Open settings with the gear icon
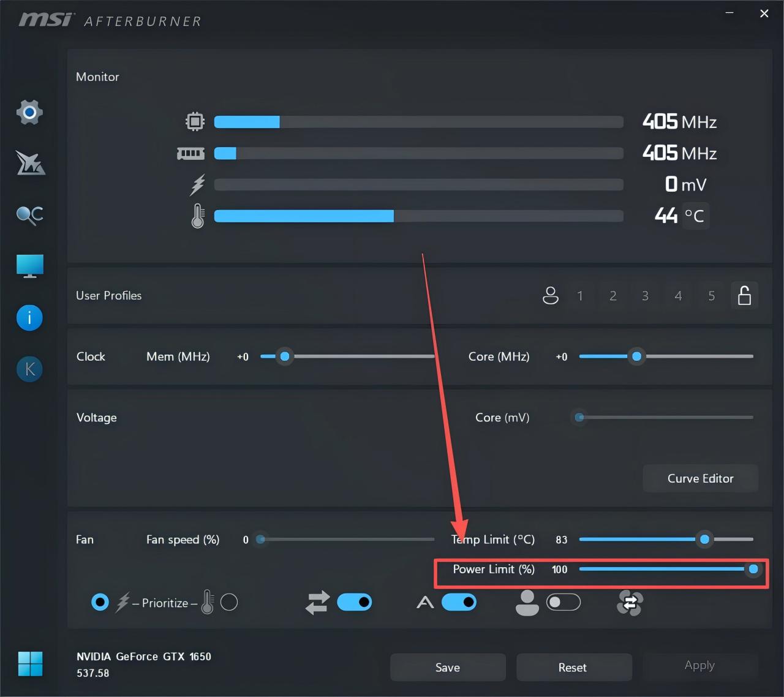784x697 pixels. (x=29, y=112)
